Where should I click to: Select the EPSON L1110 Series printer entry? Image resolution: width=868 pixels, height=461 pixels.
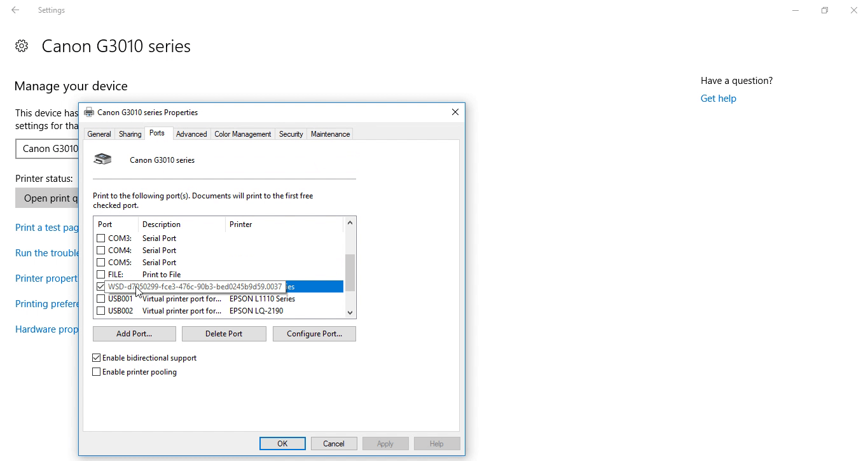(262, 299)
